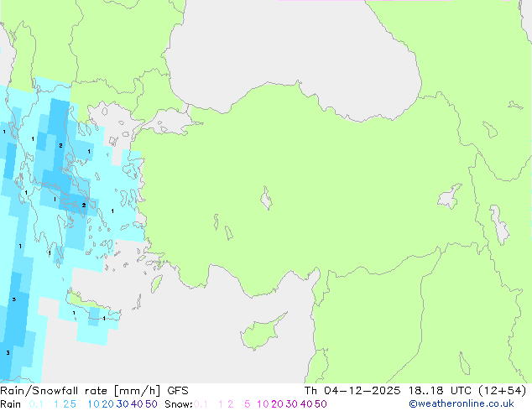Click the "GFS" model label
Screen dimensions: 532x411
[x=178, y=391]
